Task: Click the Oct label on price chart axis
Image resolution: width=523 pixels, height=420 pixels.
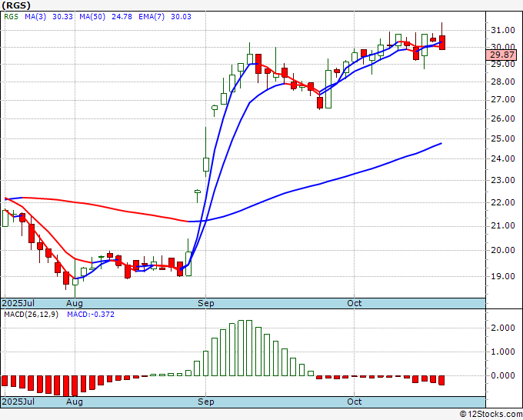Action: tap(355, 303)
